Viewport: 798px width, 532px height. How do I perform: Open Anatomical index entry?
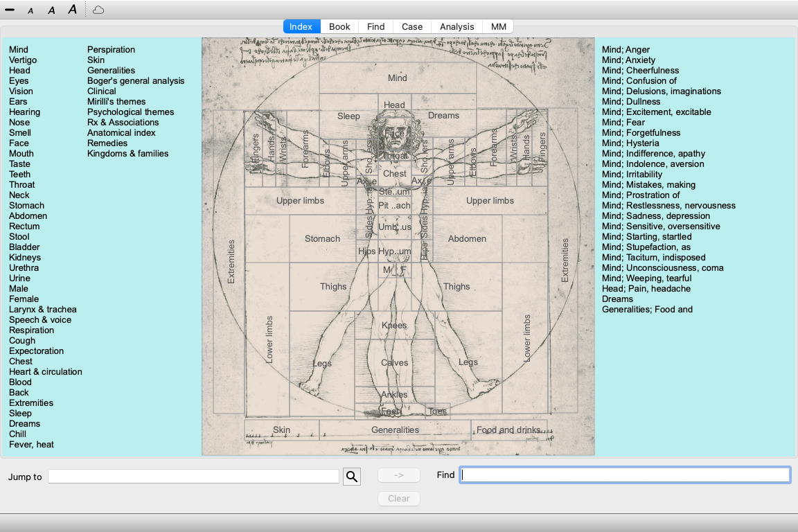point(121,133)
